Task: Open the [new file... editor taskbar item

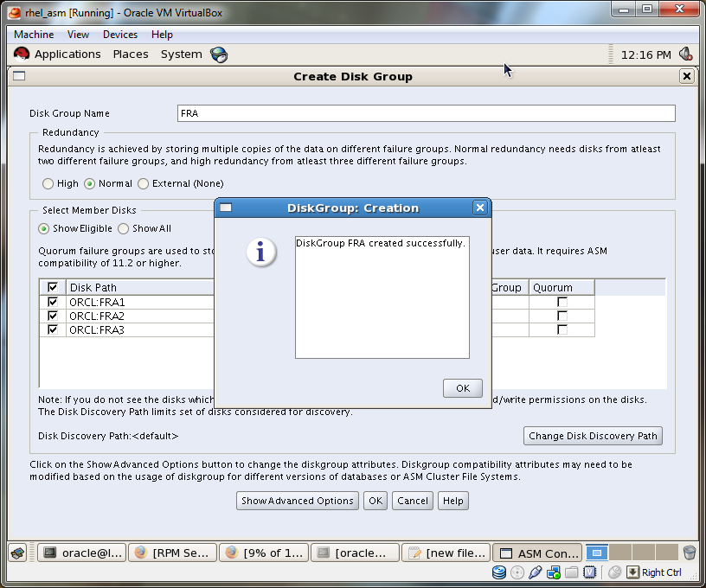Action: [x=446, y=553]
